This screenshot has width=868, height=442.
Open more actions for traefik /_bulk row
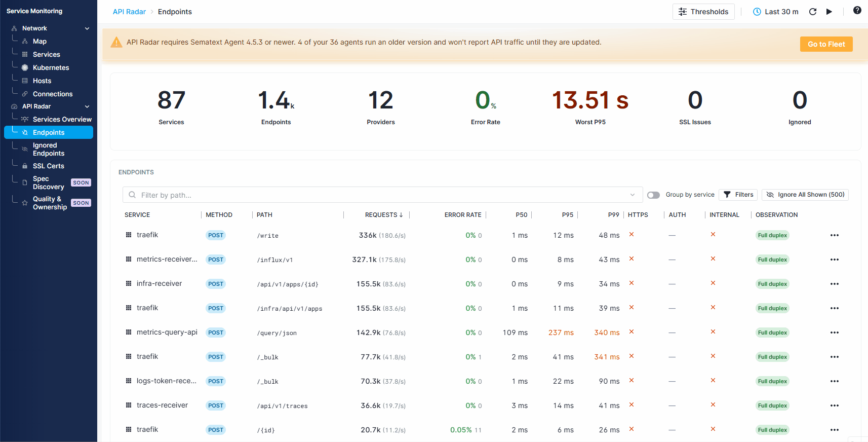coord(835,357)
